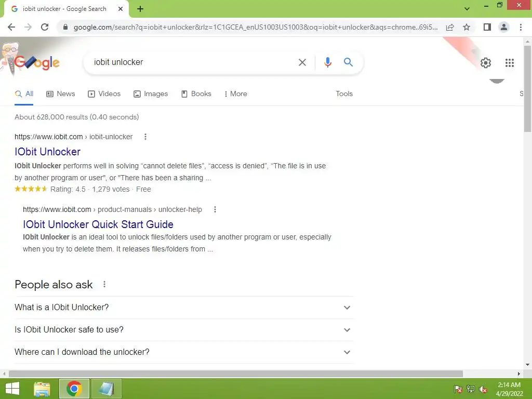View site info via the lock icon
The width and height of the screenshot is (532, 399).
pos(65,27)
